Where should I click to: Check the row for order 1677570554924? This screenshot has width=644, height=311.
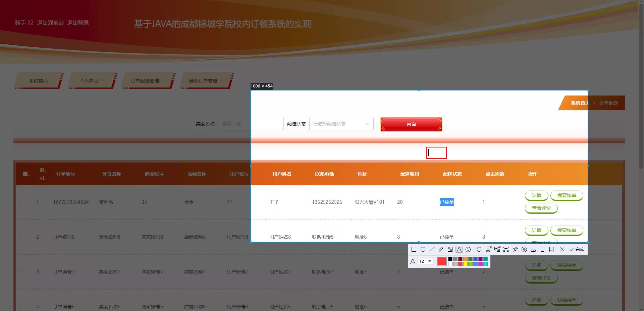pos(22,202)
